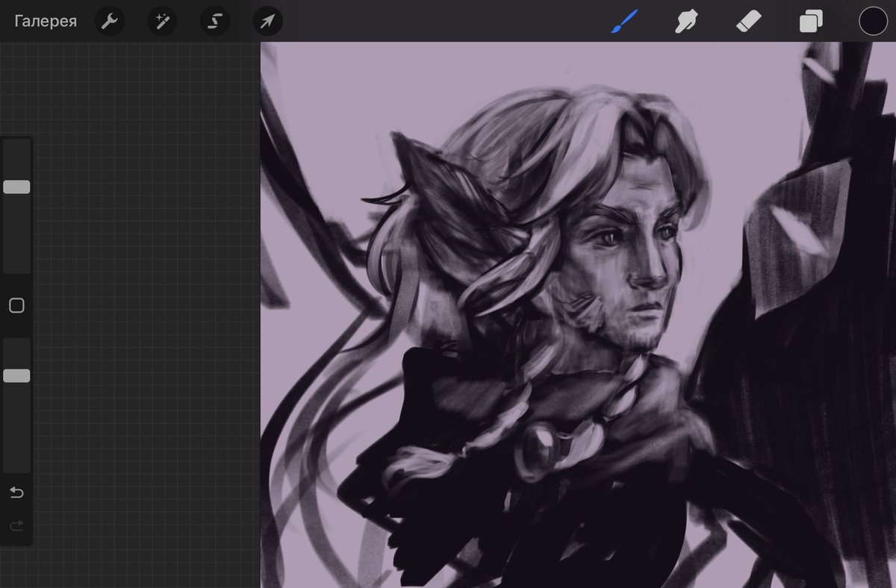Open the Adjustments magic wand menu

pos(162,22)
